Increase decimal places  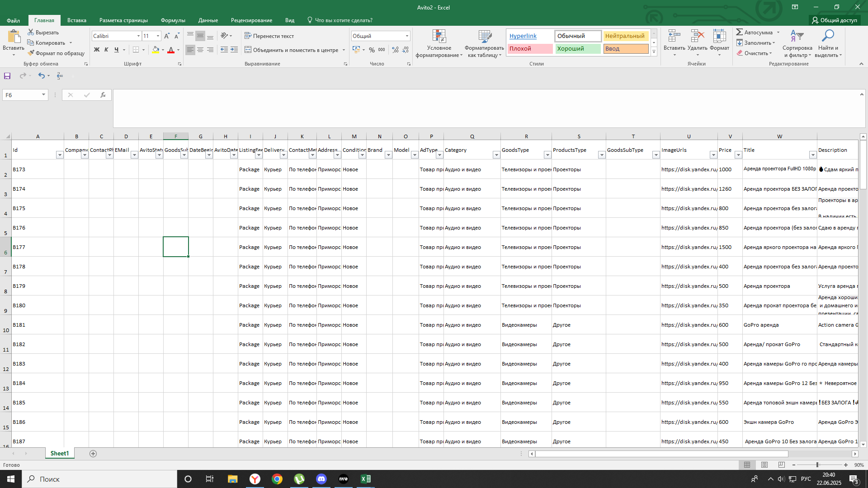click(x=396, y=50)
